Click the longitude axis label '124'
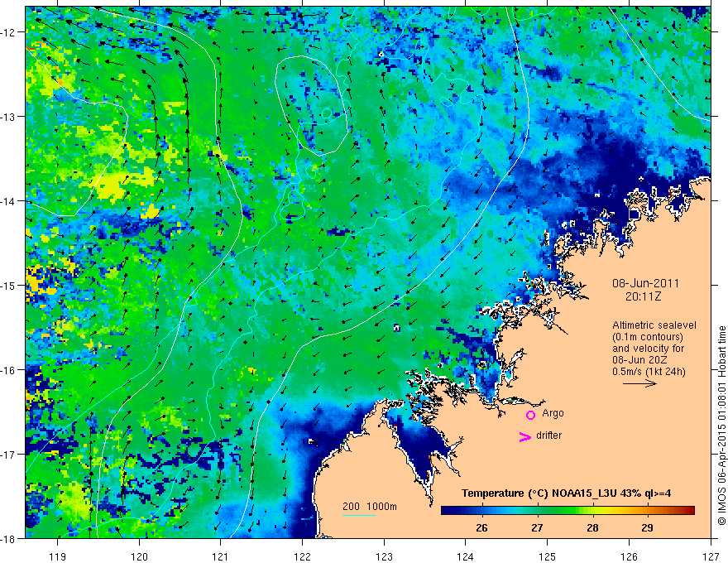The image size is (728, 563). click(466, 556)
